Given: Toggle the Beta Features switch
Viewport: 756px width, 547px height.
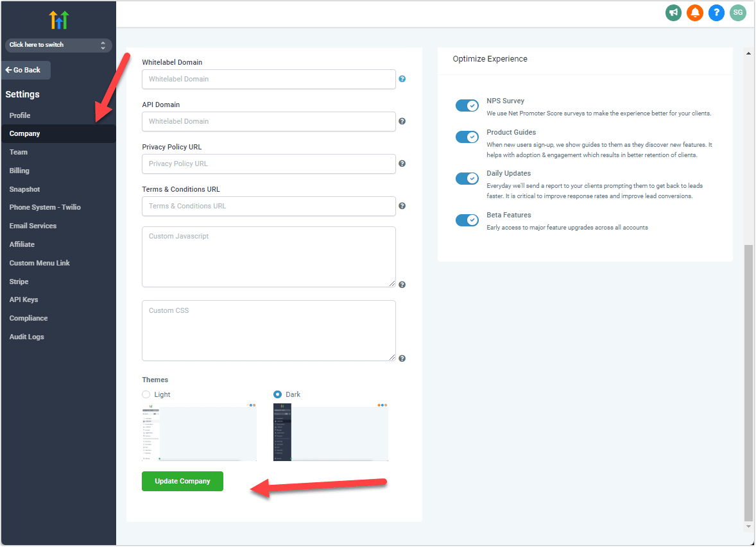Looking at the screenshot, I should click(x=467, y=220).
